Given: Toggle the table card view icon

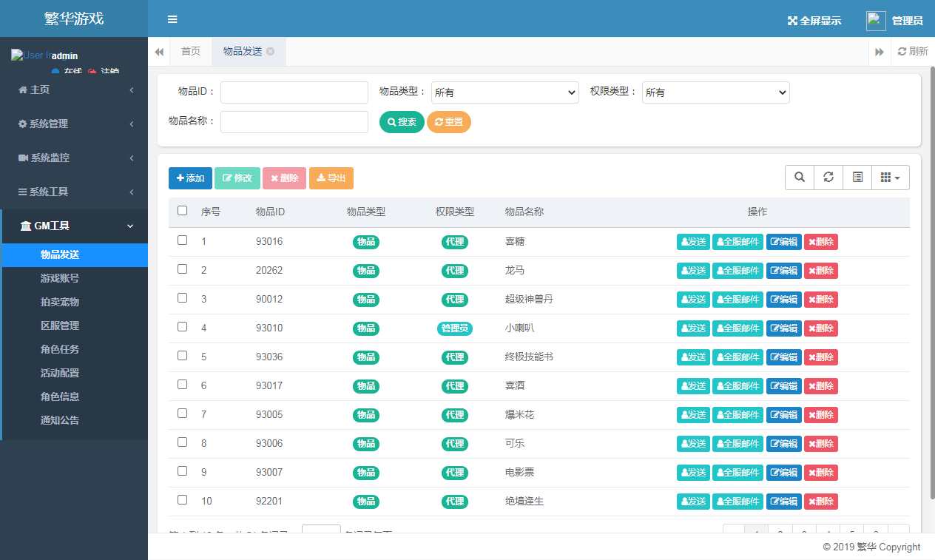Looking at the screenshot, I should click(x=857, y=178).
